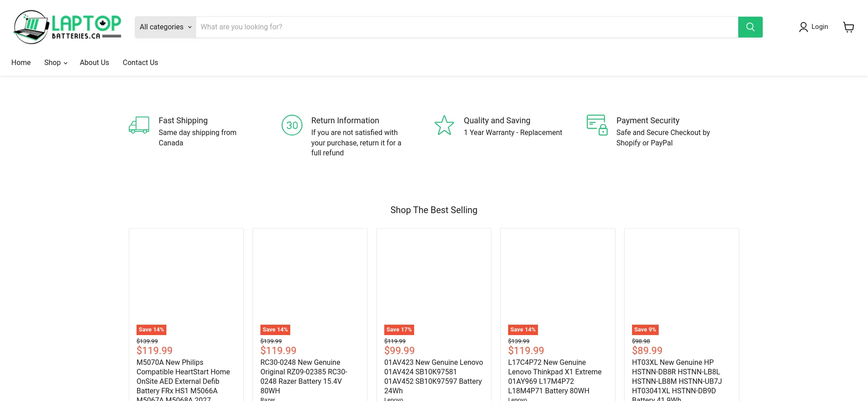Expand the Shop menu dropdown

pyautogui.click(x=56, y=63)
